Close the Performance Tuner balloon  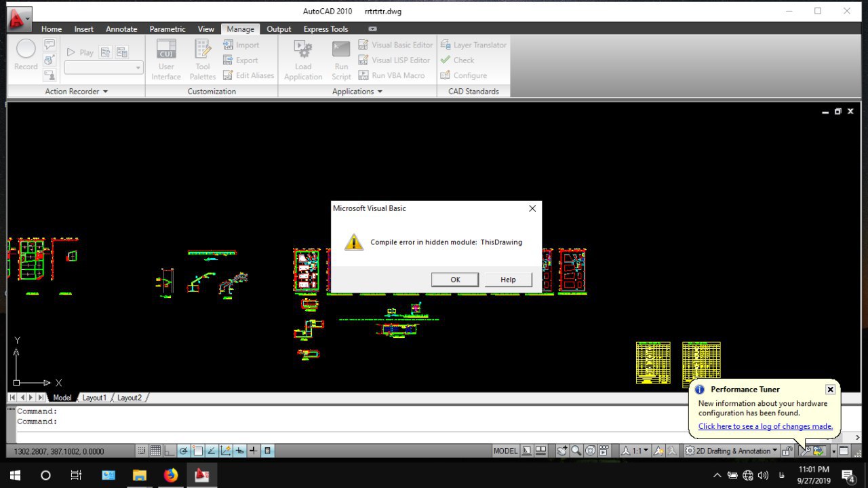[x=830, y=390]
